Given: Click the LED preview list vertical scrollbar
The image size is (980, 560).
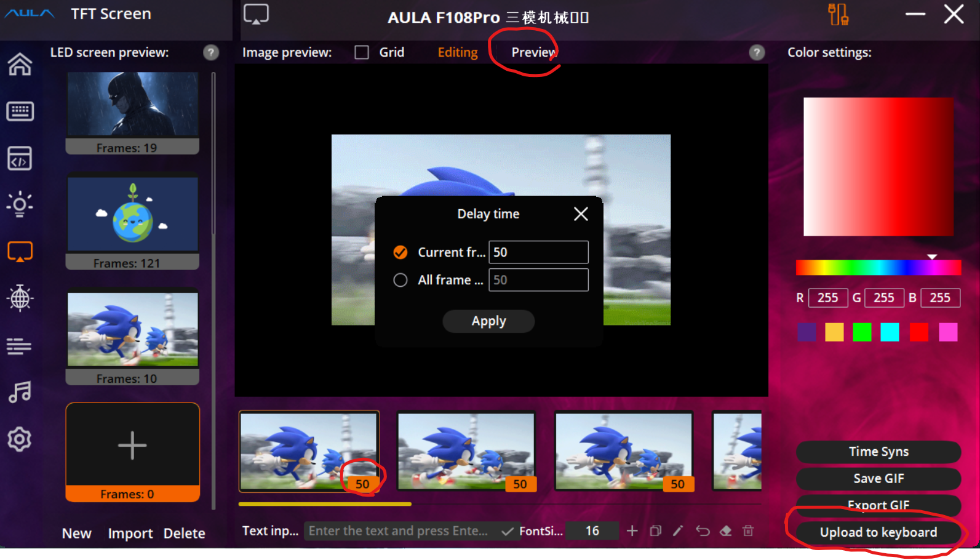Looking at the screenshot, I should click(x=213, y=153).
